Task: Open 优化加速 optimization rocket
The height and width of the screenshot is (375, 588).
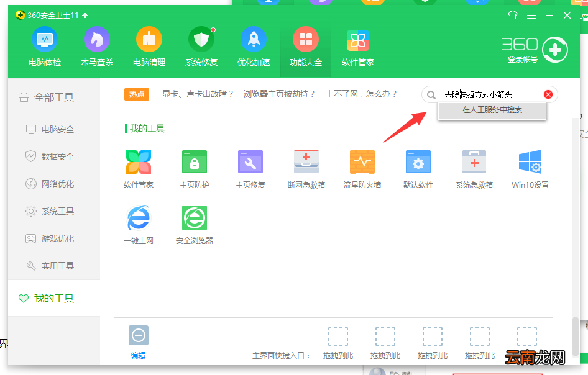Action: tap(254, 47)
